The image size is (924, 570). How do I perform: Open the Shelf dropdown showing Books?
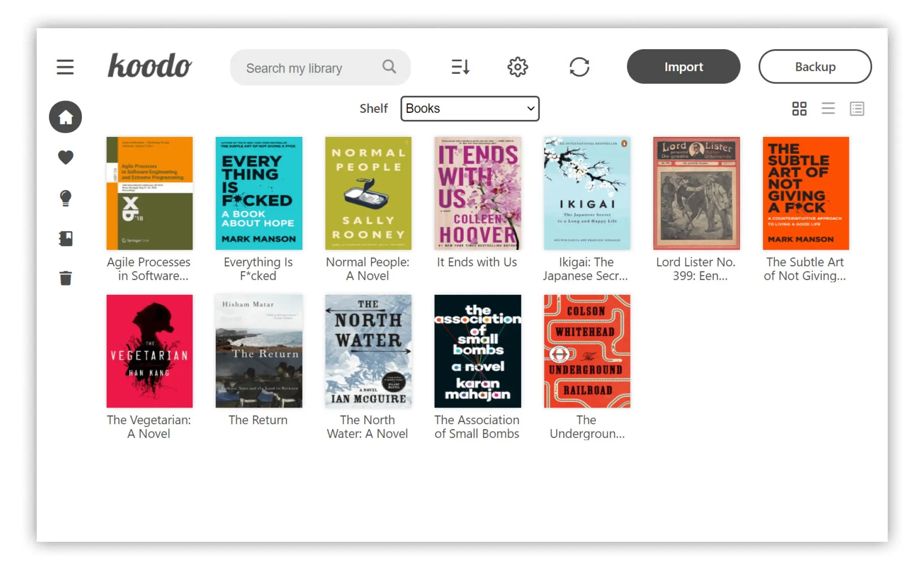tap(469, 108)
